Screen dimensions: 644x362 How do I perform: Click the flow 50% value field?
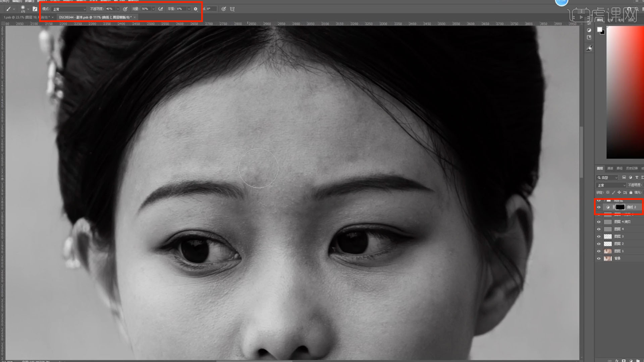145,9
